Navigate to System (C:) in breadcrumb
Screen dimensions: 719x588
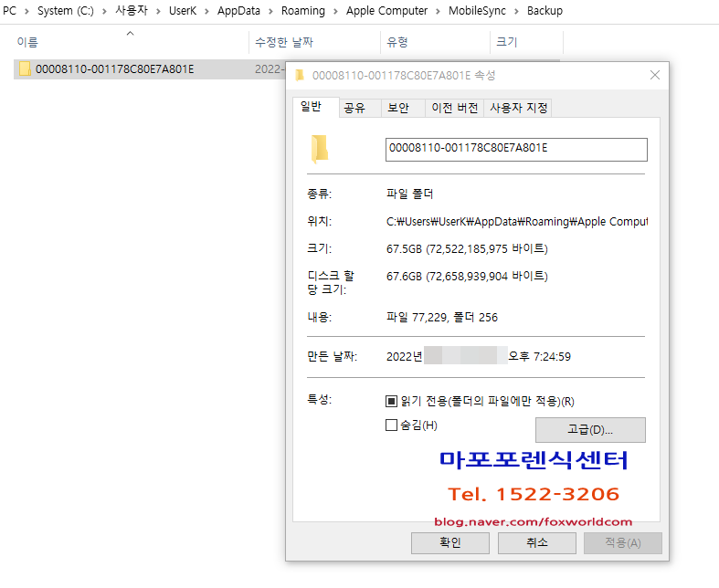pyautogui.click(x=66, y=11)
